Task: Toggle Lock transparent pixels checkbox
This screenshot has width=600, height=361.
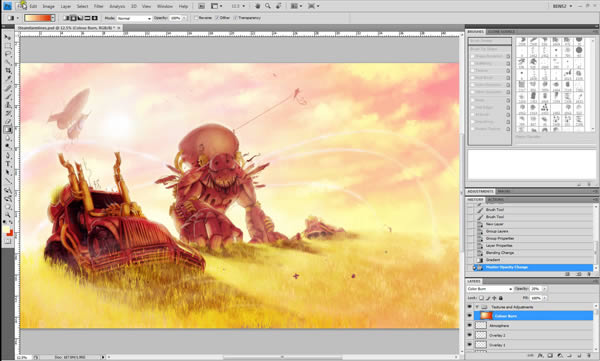Action: [481, 298]
